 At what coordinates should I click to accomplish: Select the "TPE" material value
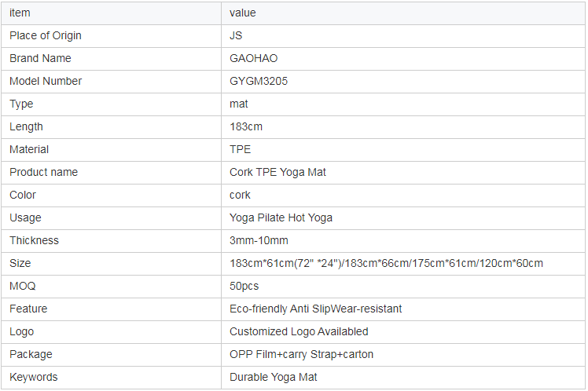[240, 149]
